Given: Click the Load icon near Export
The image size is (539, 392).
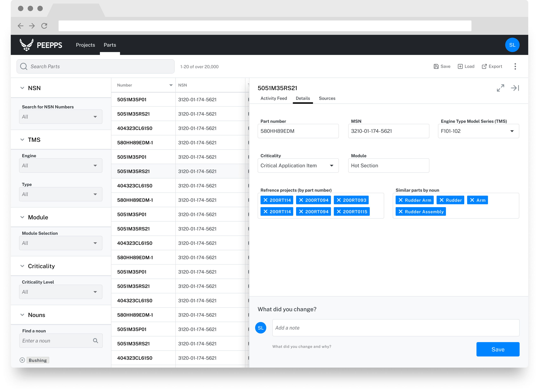Looking at the screenshot, I should [x=460, y=66].
